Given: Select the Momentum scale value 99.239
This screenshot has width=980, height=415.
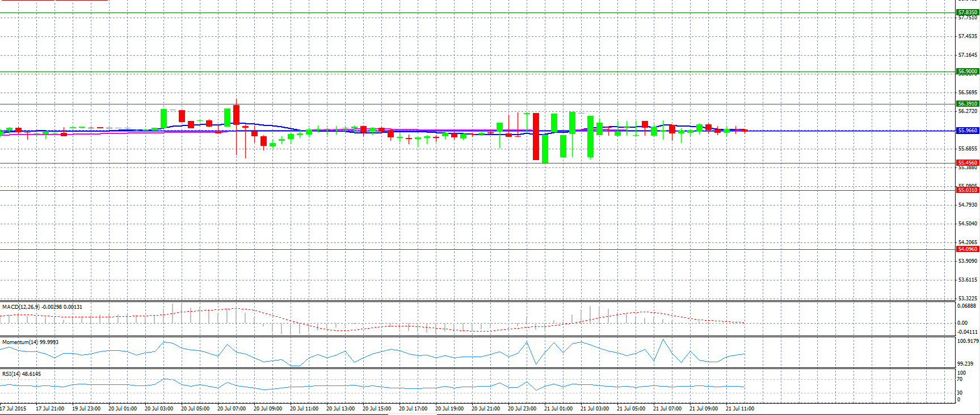Looking at the screenshot, I should point(966,363).
